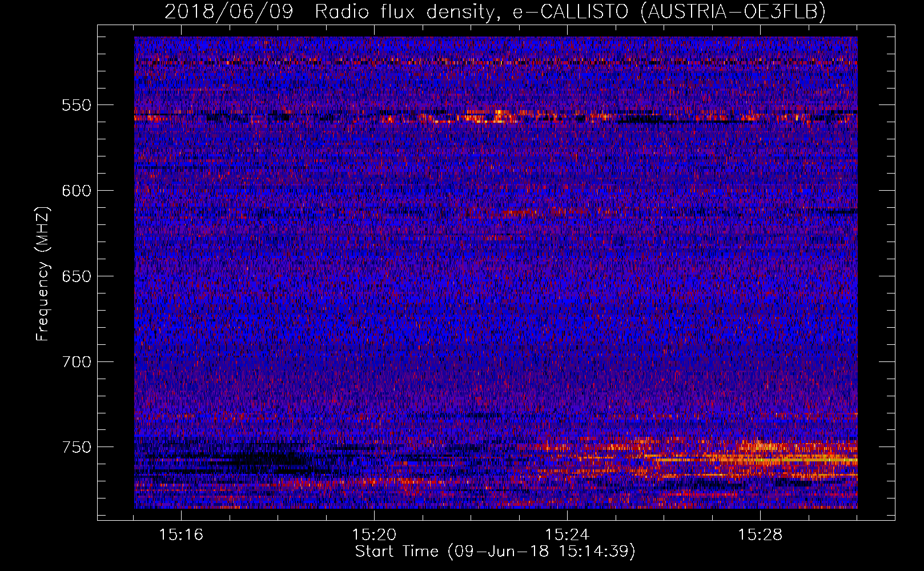Click the Frequency (MHZ) axis label
This screenshot has height=571, width=924.
tap(43, 274)
